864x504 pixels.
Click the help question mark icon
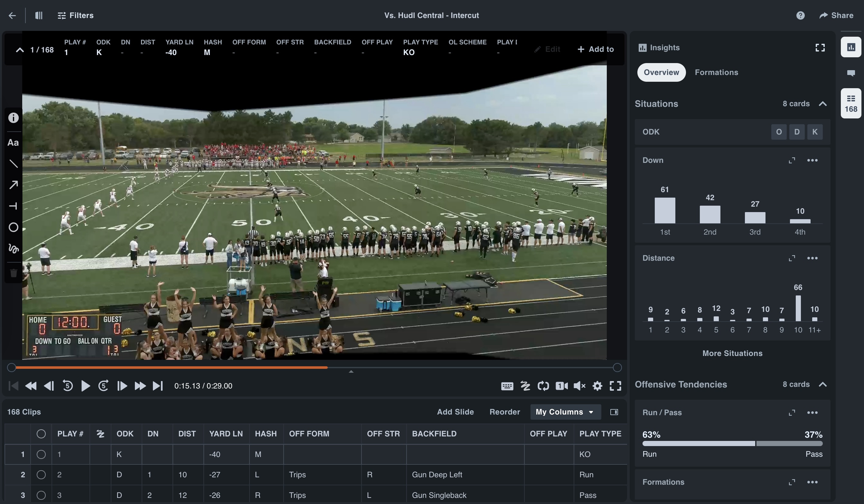[x=800, y=15]
